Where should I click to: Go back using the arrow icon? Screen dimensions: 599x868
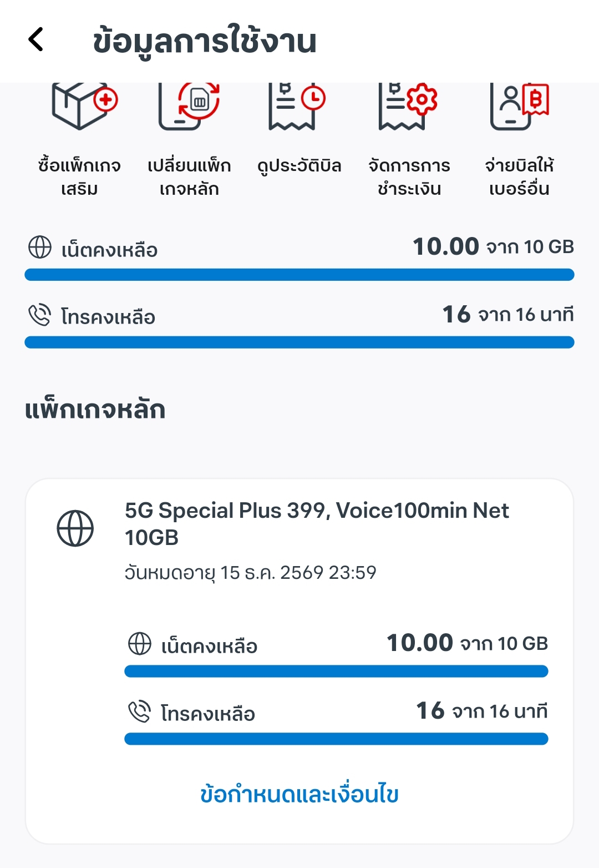[36, 40]
